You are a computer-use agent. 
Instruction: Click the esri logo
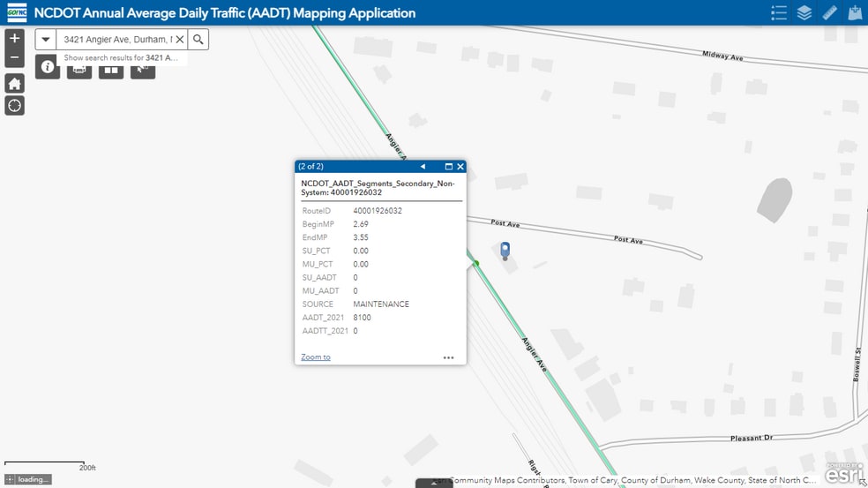pyautogui.click(x=843, y=472)
